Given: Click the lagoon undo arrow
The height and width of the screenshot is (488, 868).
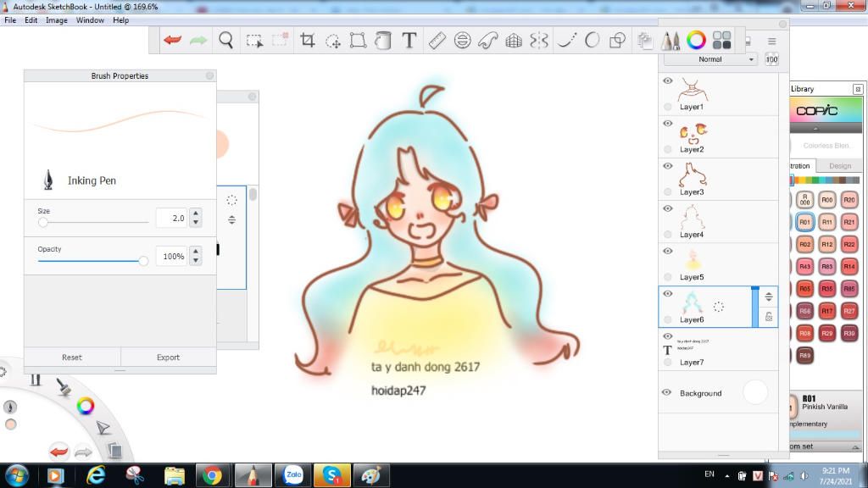Looking at the screenshot, I should pyautogui.click(x=58, y=452).
